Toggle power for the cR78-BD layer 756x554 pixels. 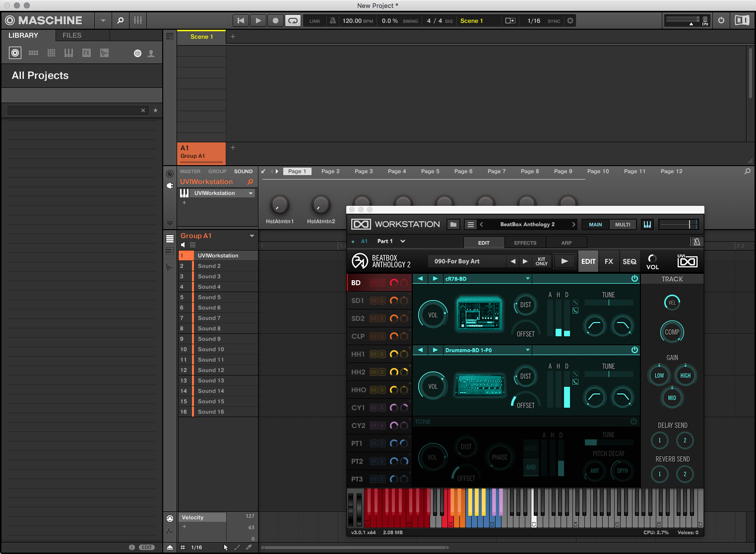[634, 279]
